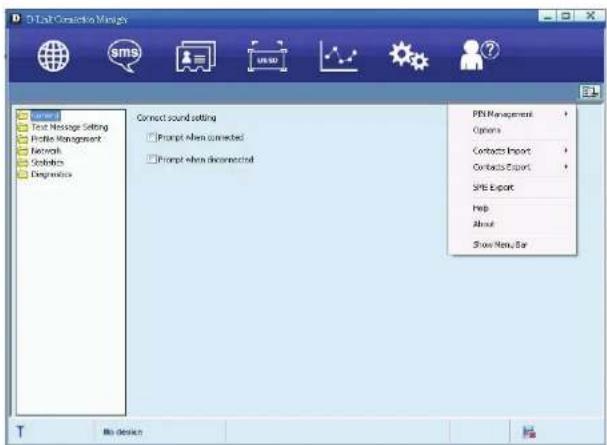Click the folder icon beside Statistics
The width and height of the screenshot is (607, 445).
click(23, 163)
